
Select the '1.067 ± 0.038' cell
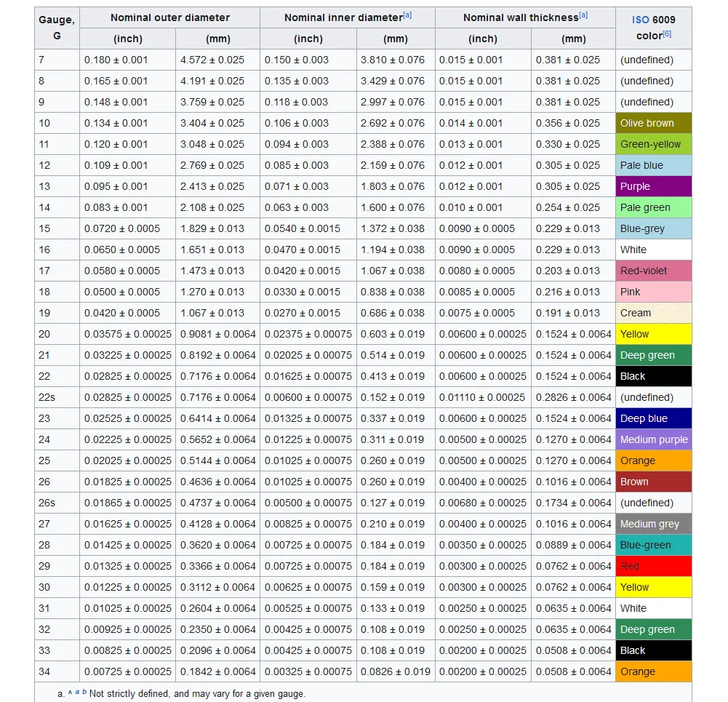tap(396, 271)
